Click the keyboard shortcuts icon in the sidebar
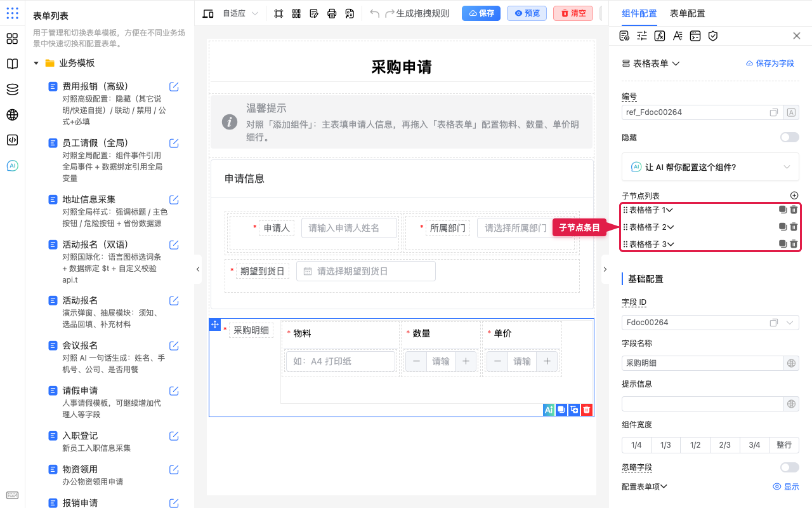812x508 pixels. (12, 495)
